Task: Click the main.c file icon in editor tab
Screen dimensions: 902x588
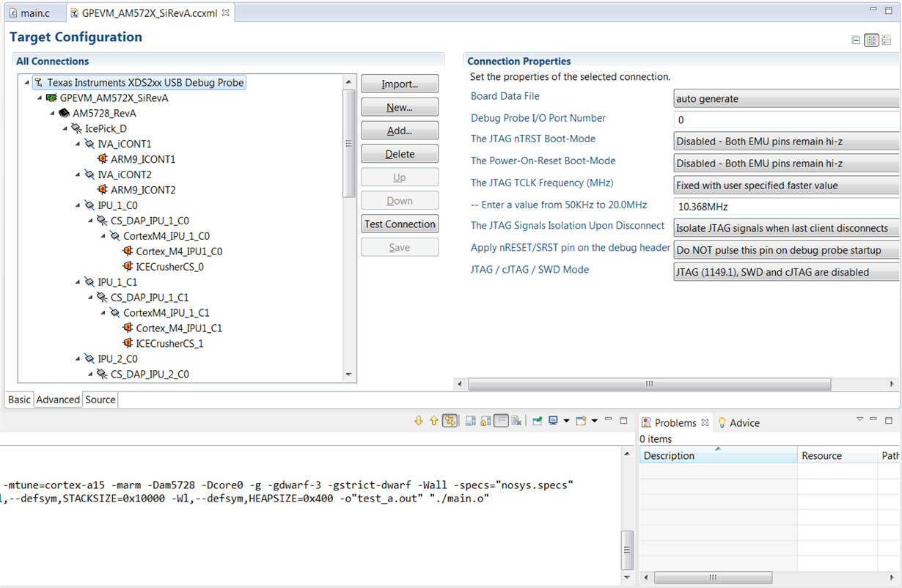Action: pos(13,13)
